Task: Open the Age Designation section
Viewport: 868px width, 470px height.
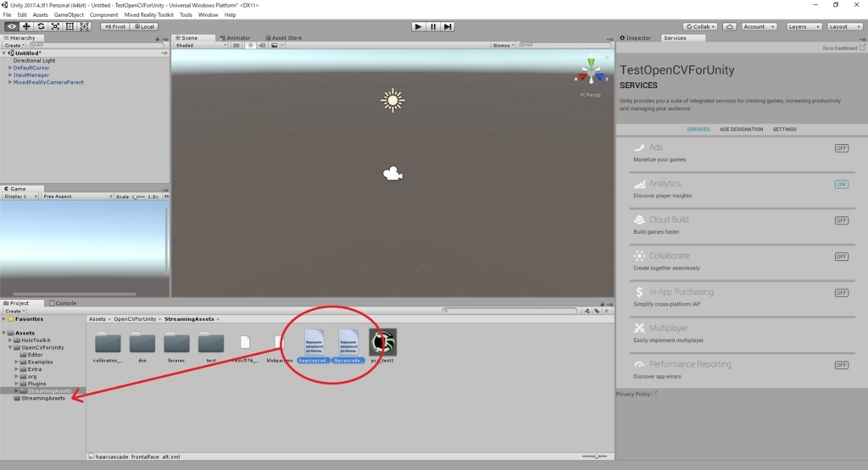Action: (741, 130)
